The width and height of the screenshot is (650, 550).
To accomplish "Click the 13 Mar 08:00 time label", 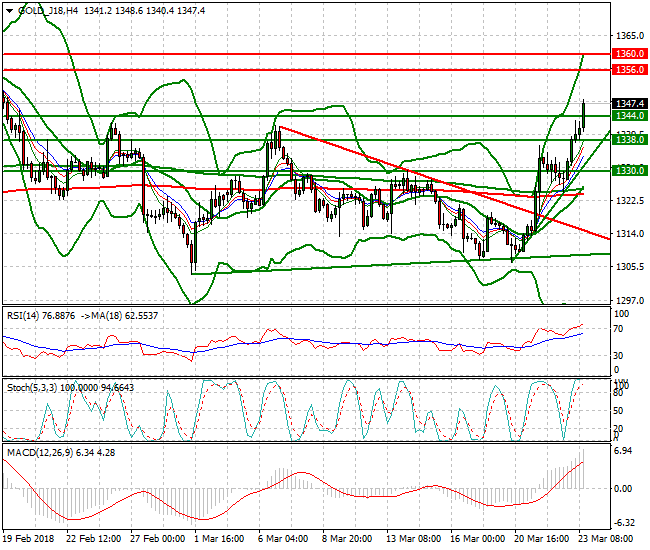I will (x=413, y=539).
